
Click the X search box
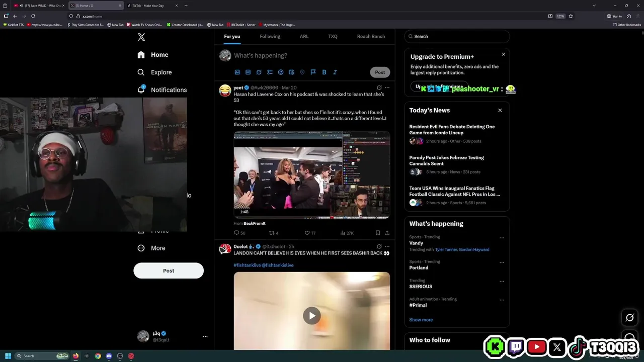[457, 36]
